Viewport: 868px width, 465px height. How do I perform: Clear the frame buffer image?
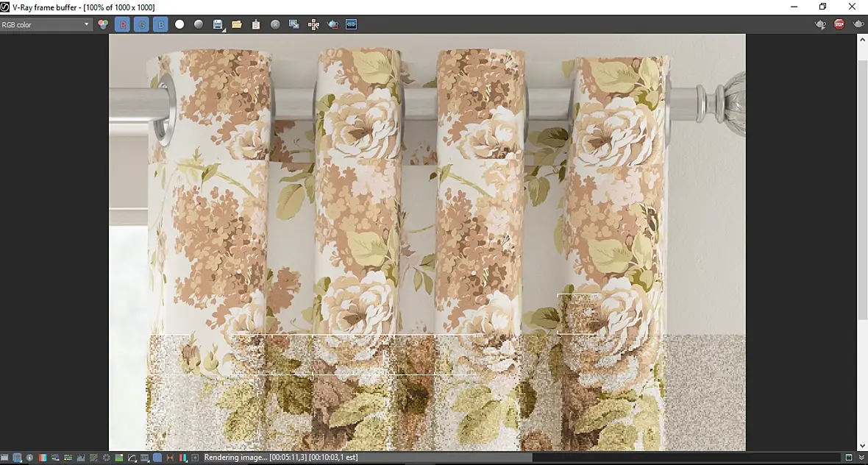275,24
